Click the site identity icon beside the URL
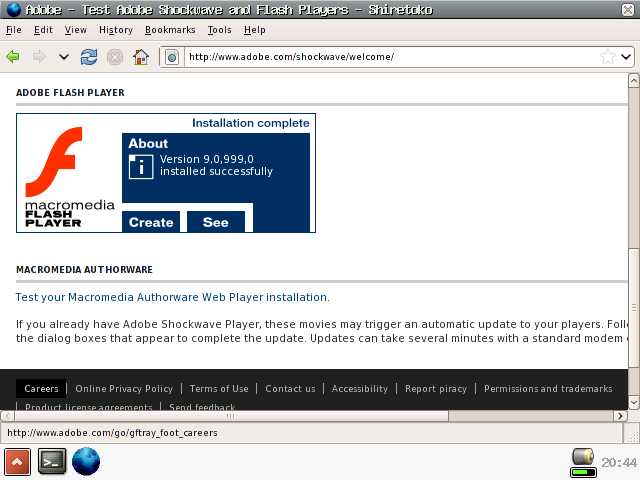Viewport: 640px width, 480px height. click(172, 57)
